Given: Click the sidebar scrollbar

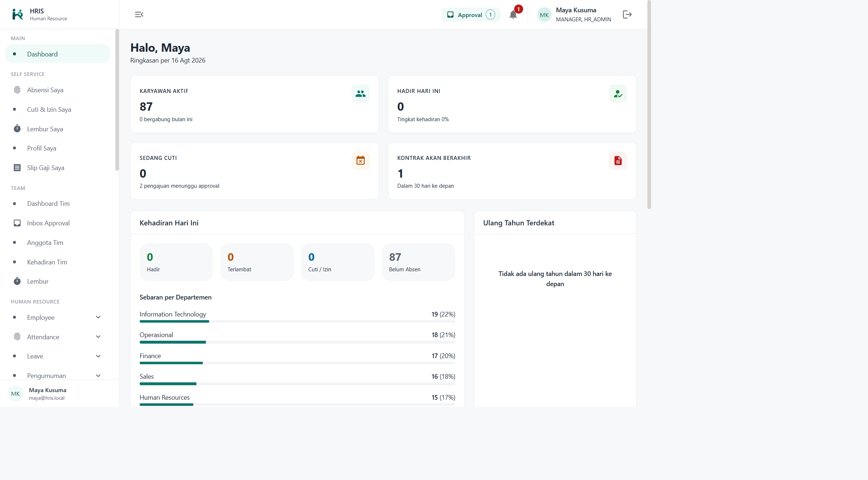Looking at the screenshot, I should point(117,100).
